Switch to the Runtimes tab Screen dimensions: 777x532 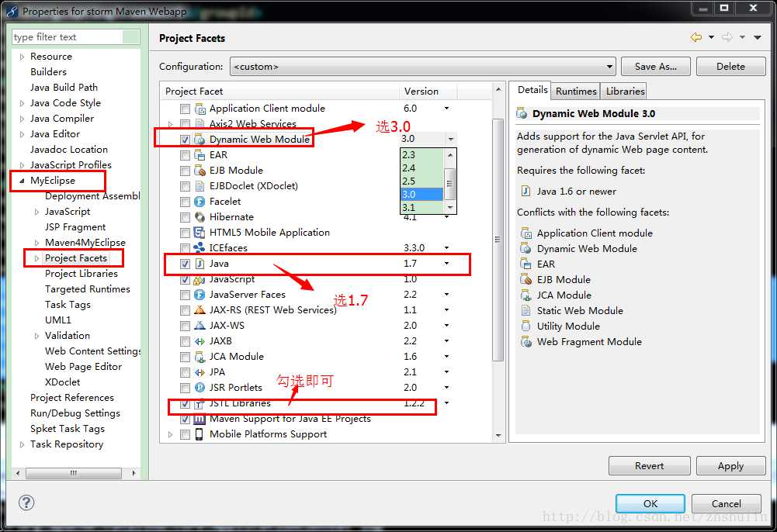tap(576, 92)
